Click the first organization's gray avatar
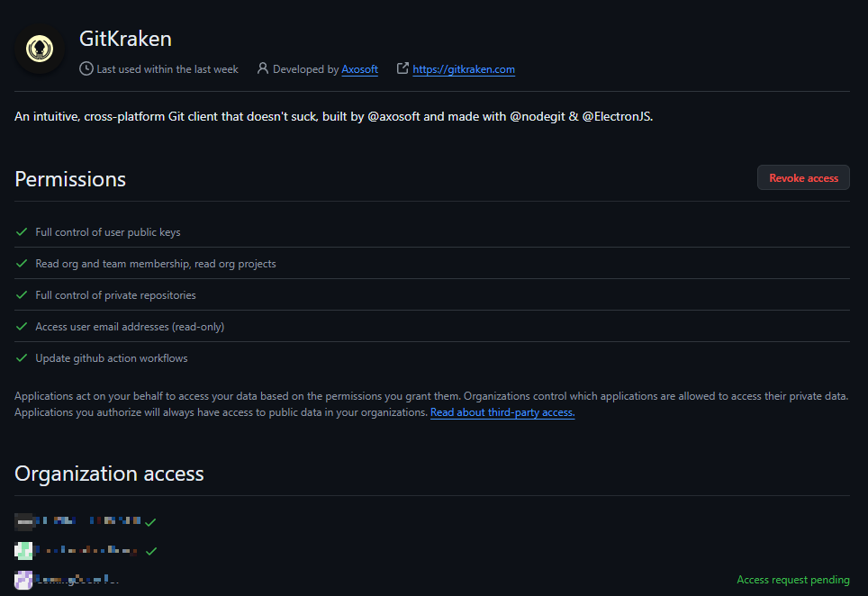This screenshot has height=596, width=868. click(23, 521)
